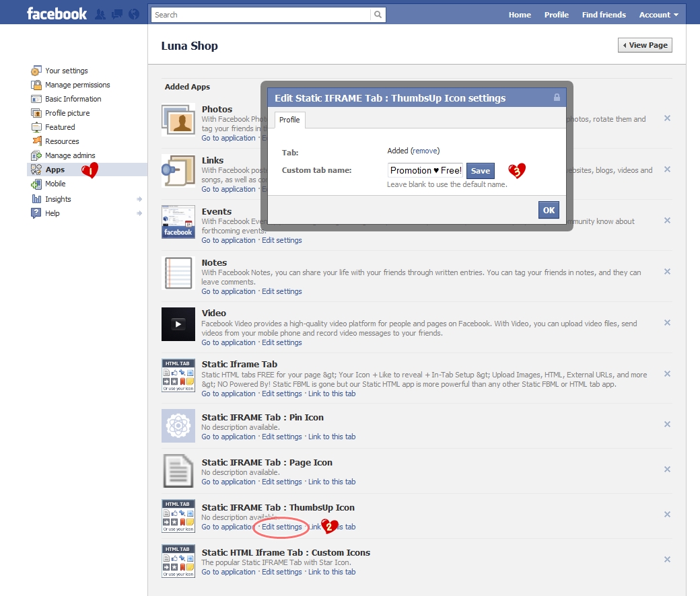The height and width of the screenshot is (596, 700).
Task: Click the Basic Information sidebar icon
Action: (x=36, y=99)
